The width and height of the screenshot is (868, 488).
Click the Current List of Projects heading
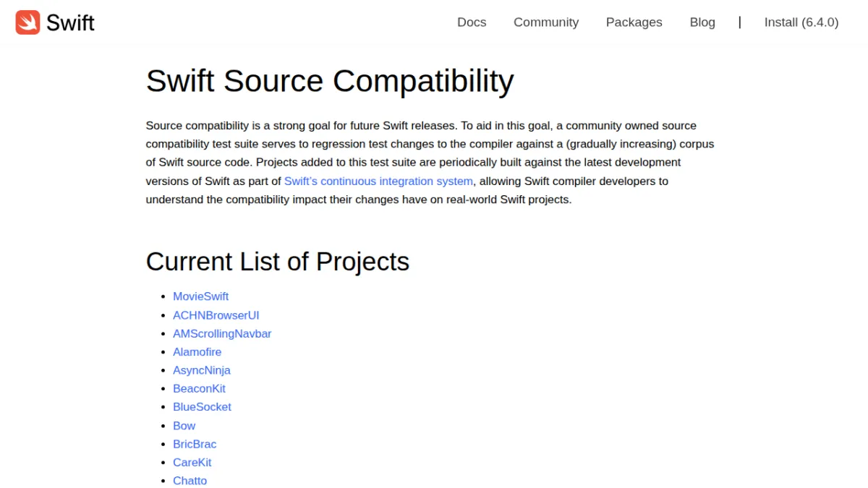[x=278, y=261]
